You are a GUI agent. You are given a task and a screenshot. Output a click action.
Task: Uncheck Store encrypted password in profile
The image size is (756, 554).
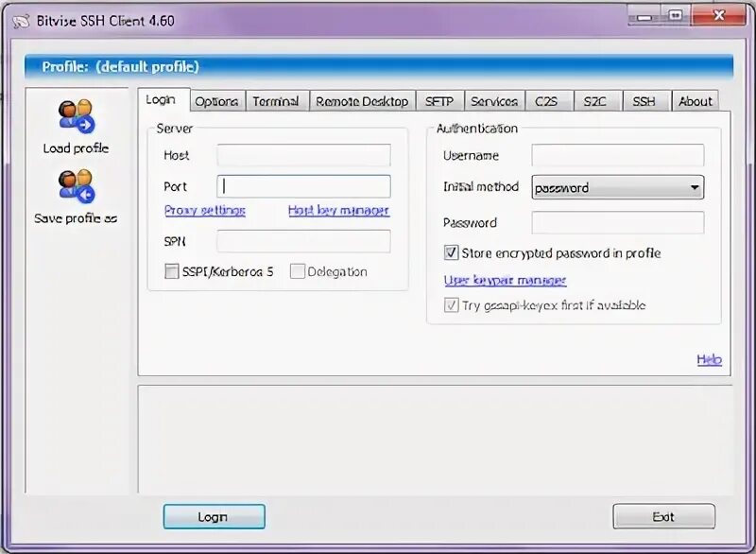coord(451,252)
